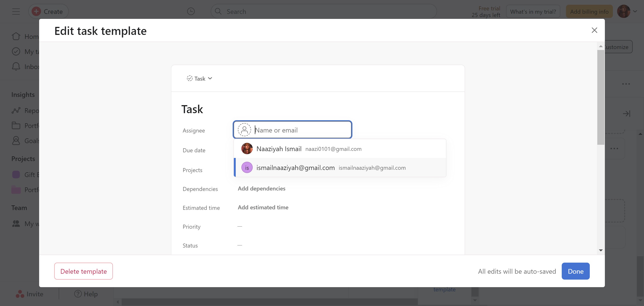Select Naaziyah Ismail as assignee

279,149
